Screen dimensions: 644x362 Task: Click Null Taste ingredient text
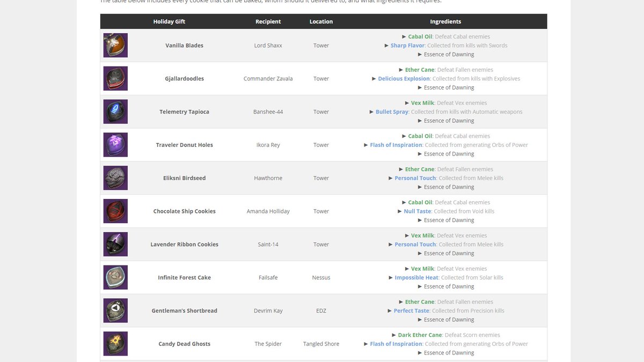[417, 211]
